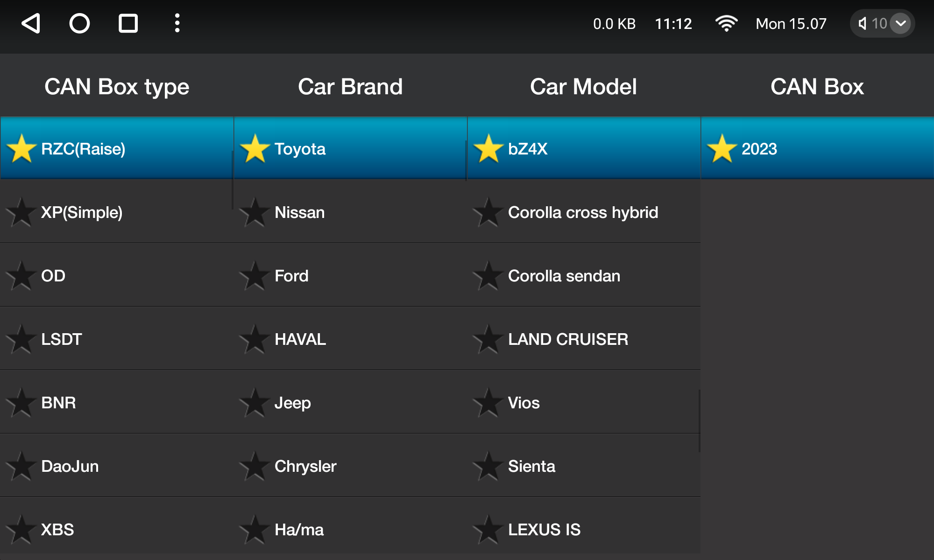
Task: Choose Corolla cross hybrid model
Action: pyautogui.click(x=584, y=212)
